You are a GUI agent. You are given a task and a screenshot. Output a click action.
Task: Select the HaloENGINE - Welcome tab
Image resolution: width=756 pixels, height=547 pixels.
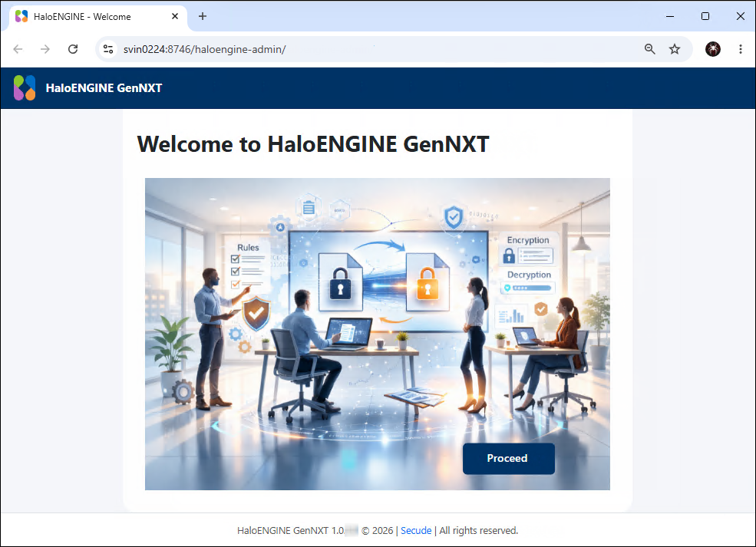coord(98,17)
